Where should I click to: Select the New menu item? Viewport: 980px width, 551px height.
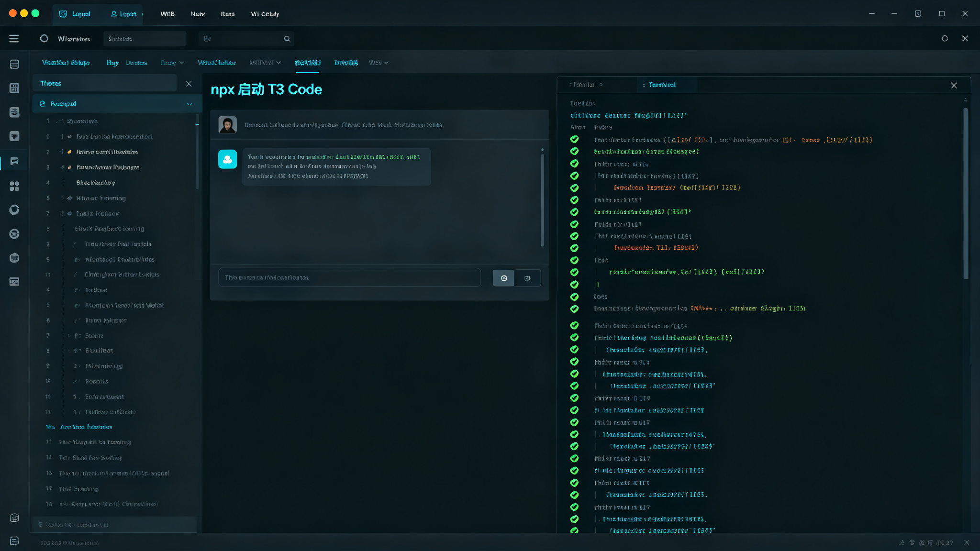tap(198, 14)
